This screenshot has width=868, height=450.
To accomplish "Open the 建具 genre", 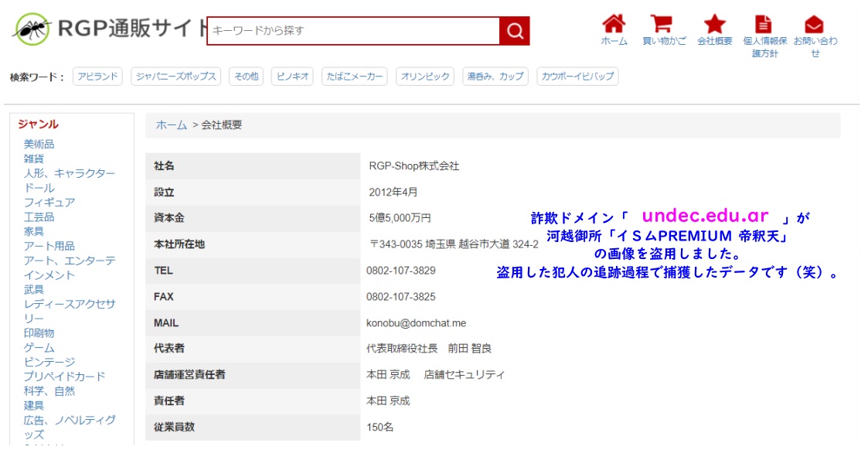I will point(33,405).
